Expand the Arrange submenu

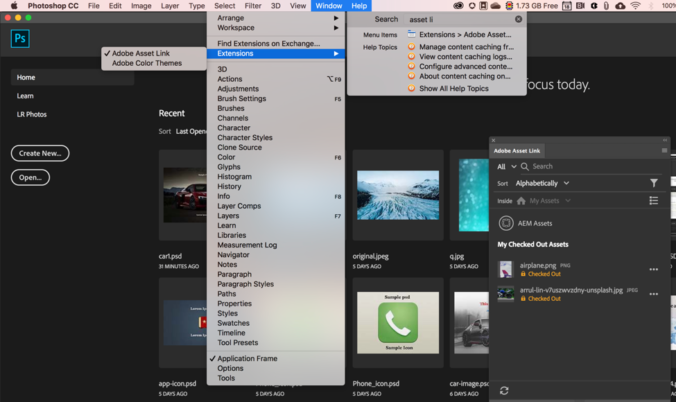(x=276, y=18)
